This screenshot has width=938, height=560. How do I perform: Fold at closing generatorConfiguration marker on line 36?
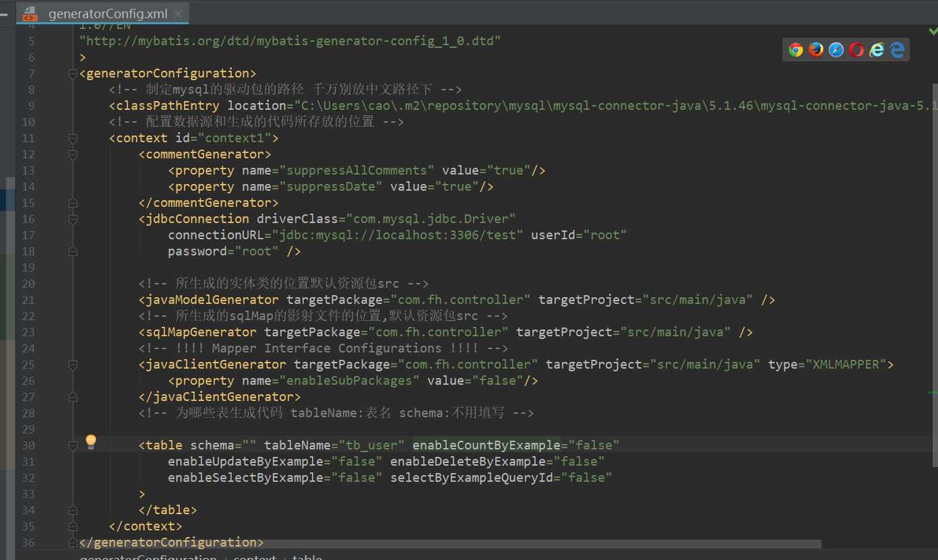coord(73,542)
